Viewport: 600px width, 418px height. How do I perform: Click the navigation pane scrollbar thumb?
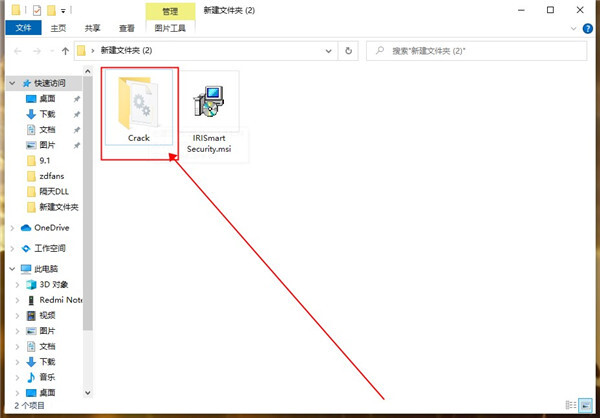(x=88, y=203)
